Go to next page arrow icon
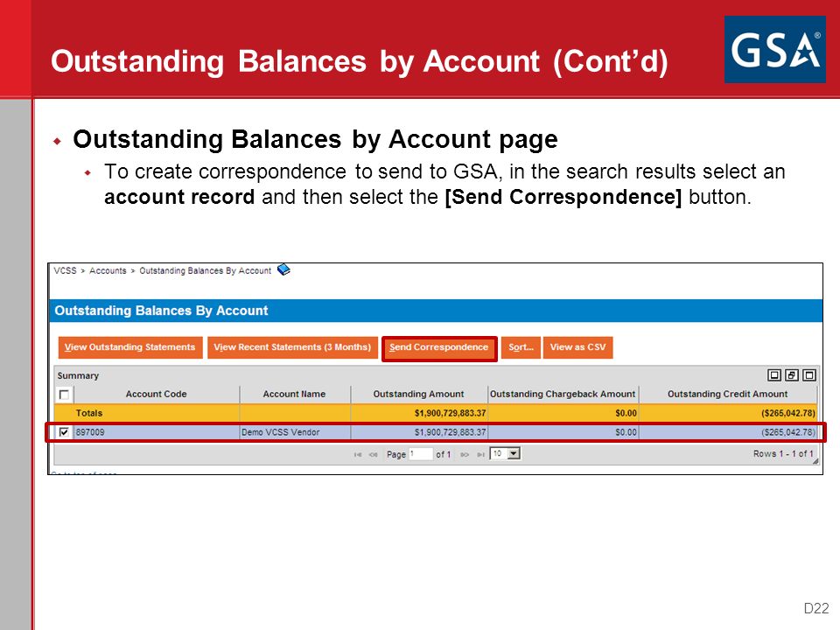The width and height of the screenshot is (840, 630). point(465,454)
